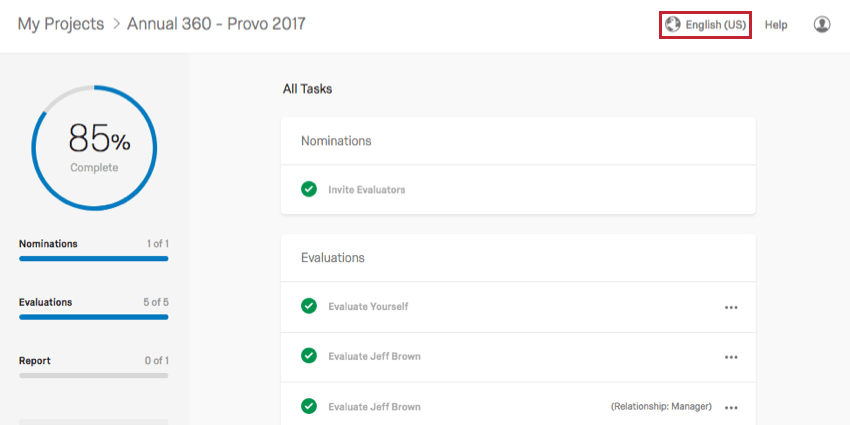Select Report in the sidebar

(x=35, y=360)
